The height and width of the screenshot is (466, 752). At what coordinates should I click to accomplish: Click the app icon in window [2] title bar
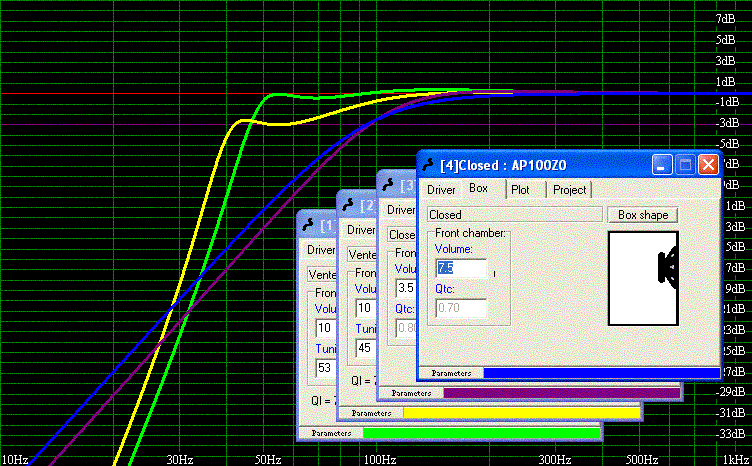tap(349, 205)
